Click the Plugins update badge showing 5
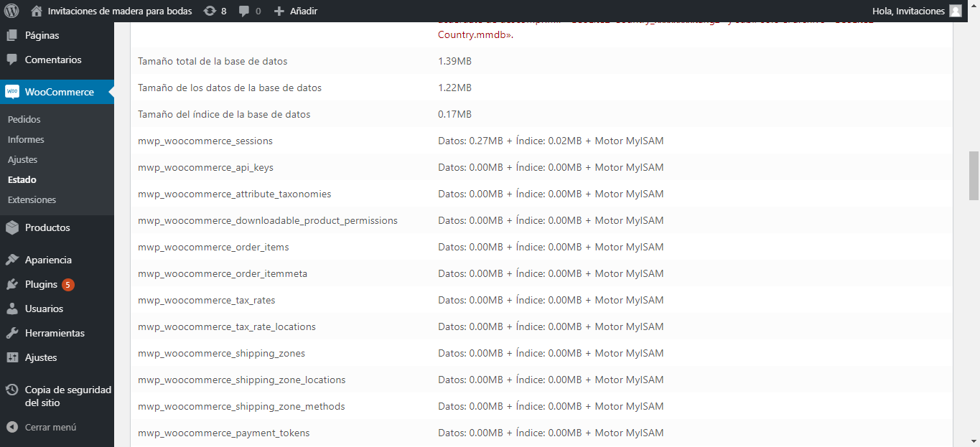 click(68, 285)
